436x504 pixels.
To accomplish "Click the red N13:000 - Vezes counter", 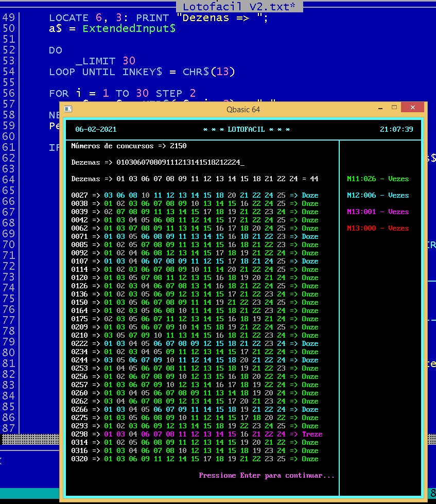I will point(378,229).
